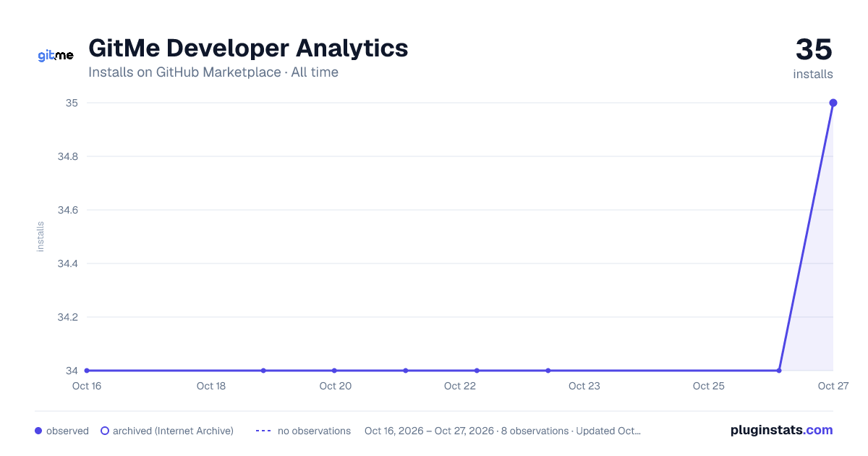
Task: Click the GitMe logo icon
Action: click(56, 56)
